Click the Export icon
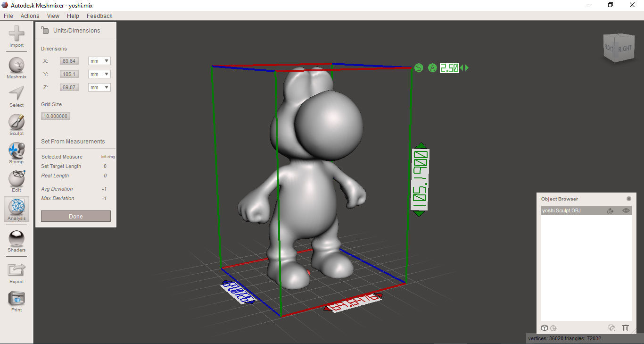Image resolution: width=644 pixels, height=344 pixels. [17, 273]
